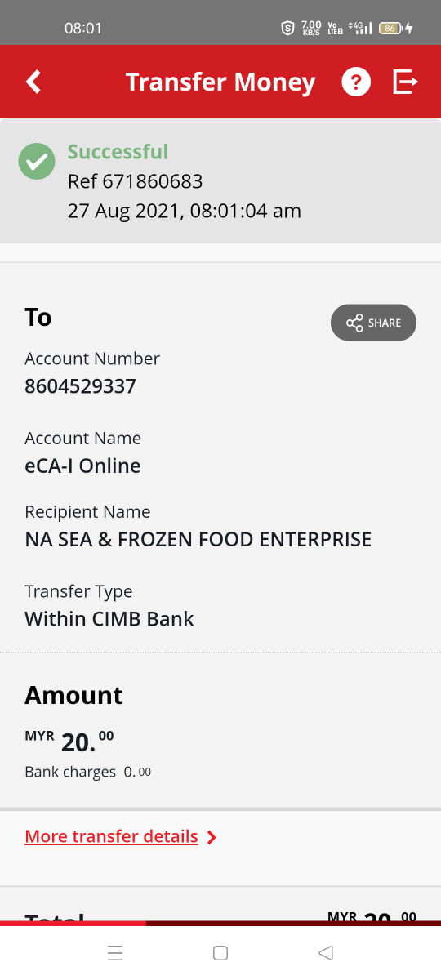Tap the SHARE button
The width and height of the screenshot is (441, 980).
coord(373,323)
